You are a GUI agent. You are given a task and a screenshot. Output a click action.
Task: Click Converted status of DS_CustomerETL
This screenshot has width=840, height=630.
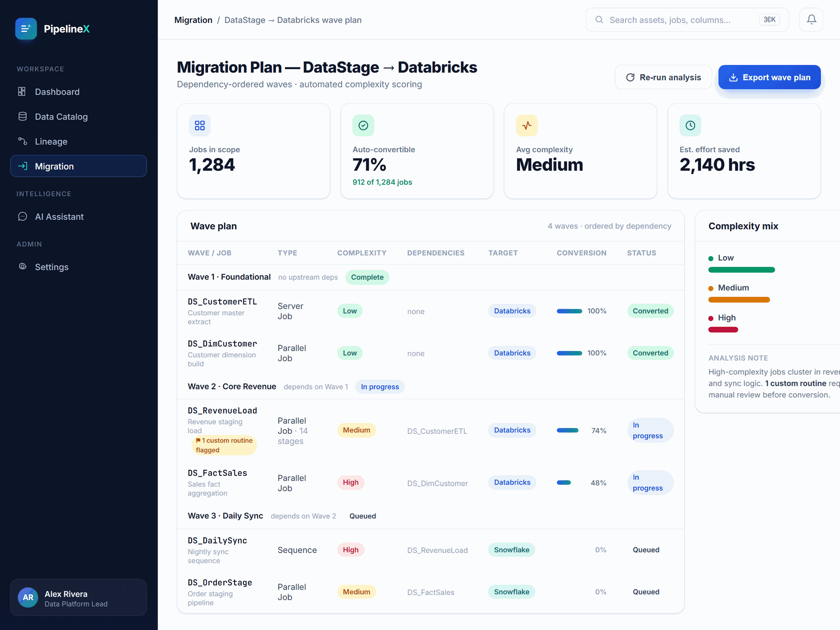(x=650, y=311)
